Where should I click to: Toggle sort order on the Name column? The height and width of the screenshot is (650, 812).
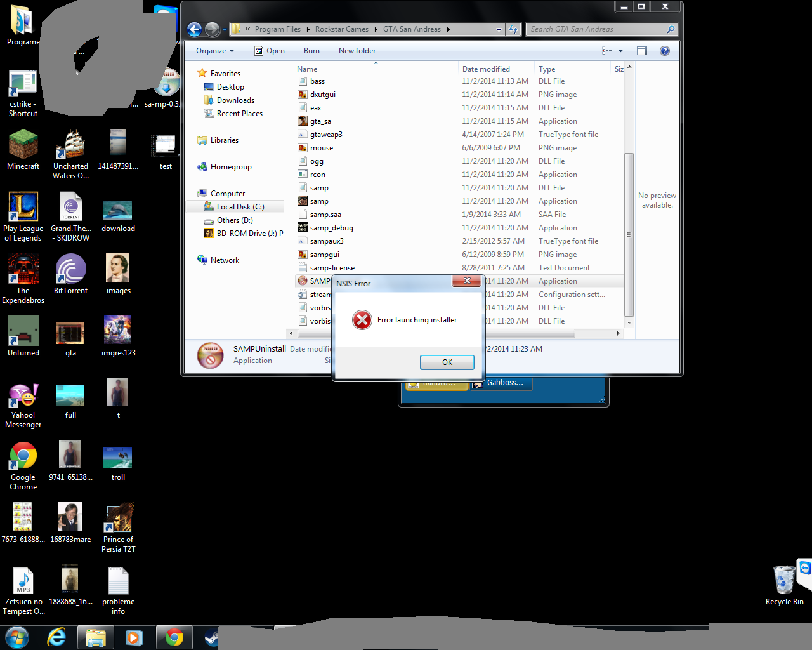[x=307, y=69]
